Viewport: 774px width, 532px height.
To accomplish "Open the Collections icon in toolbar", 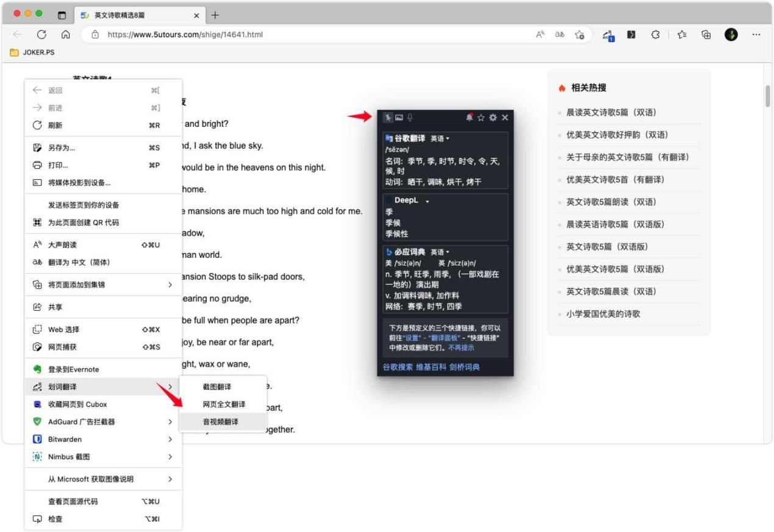I will tap(706, 35).
